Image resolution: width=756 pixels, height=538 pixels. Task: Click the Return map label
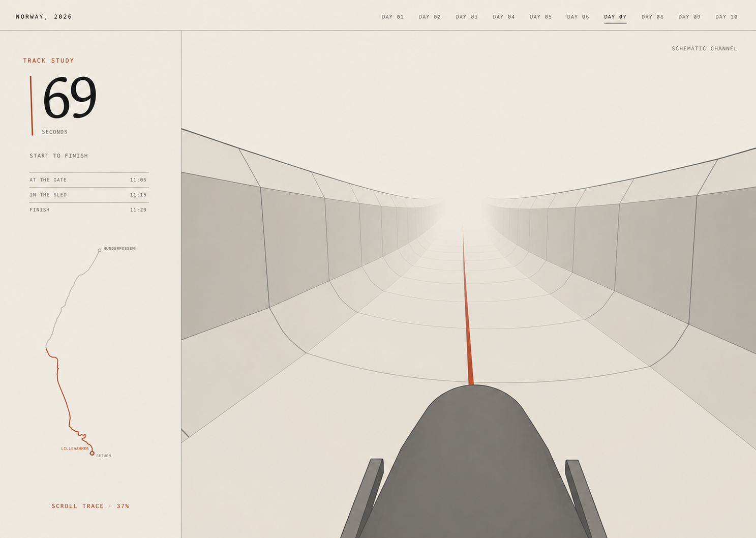coord(104,456)
